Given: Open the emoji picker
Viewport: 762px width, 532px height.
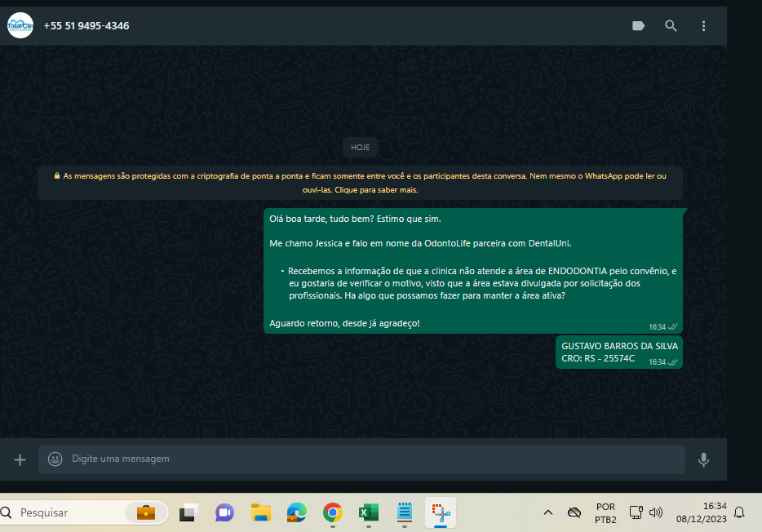Looking at the screenshot, I should pyautogui.click(x=55, y=459).
